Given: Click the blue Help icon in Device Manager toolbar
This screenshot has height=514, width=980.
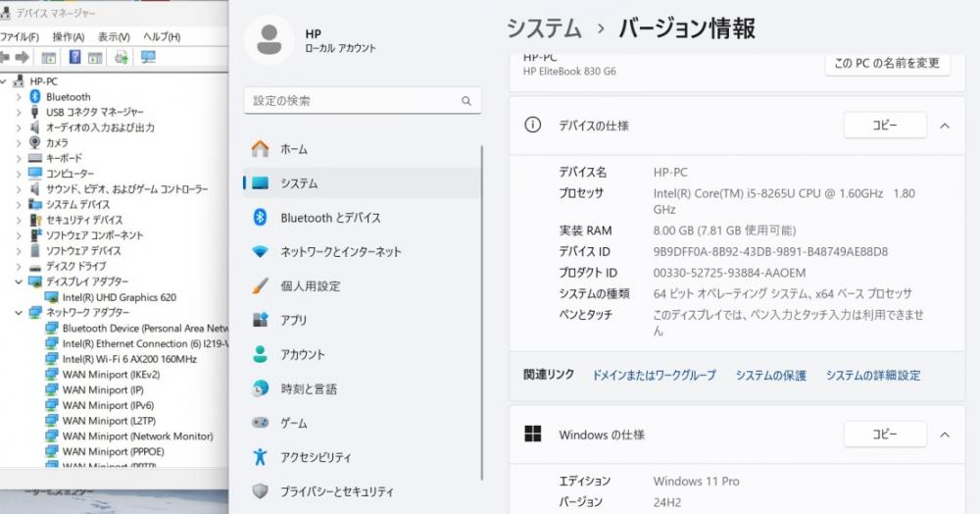Looking at the screenshot, I should (74, 57).
